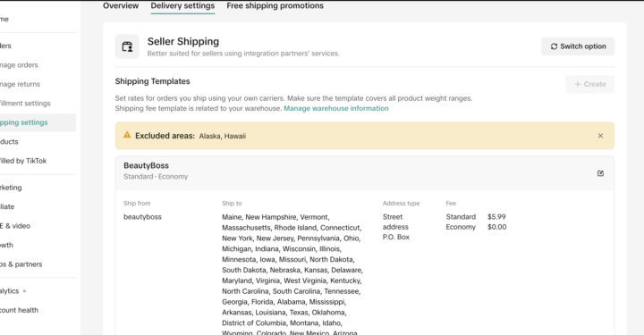Switch to Free shipping promotions tab

pos(275,5)
